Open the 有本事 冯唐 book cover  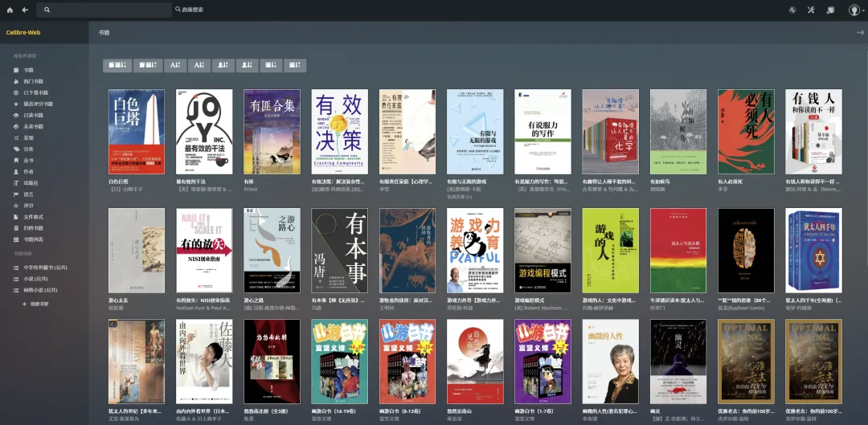point(340,251)
